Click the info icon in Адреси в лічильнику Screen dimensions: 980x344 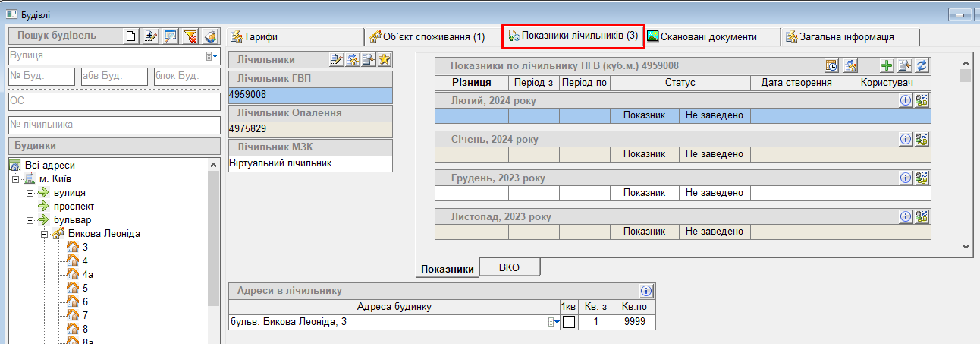click(645, 291)
